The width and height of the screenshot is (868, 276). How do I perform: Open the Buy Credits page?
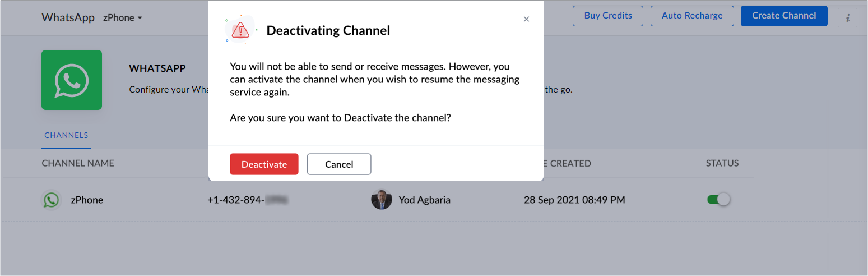608,16
